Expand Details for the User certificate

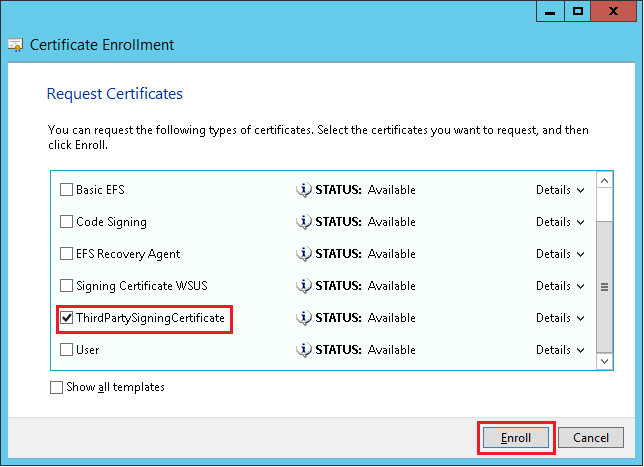point(560,350)
